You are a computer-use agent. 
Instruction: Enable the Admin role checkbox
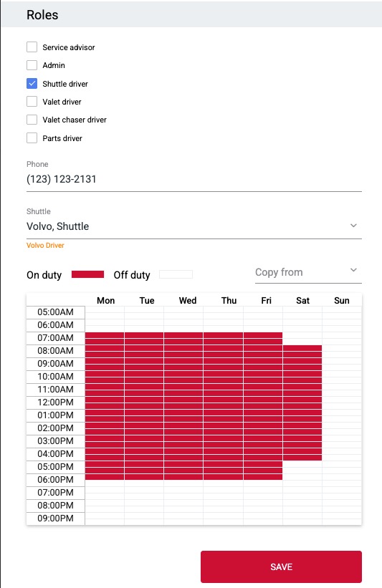[x=32, y=65]
